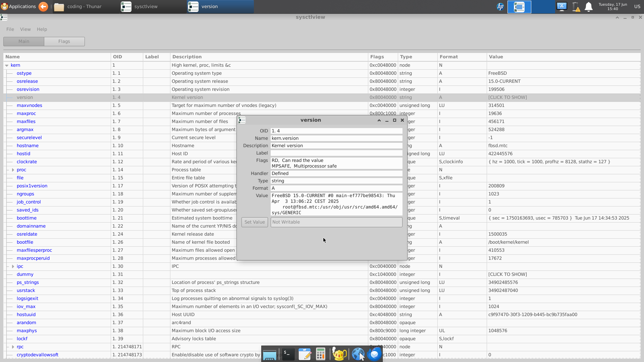Select the dummy row
Screen dimensions: 644x362
pyautogui.click(x=322, y=274)
